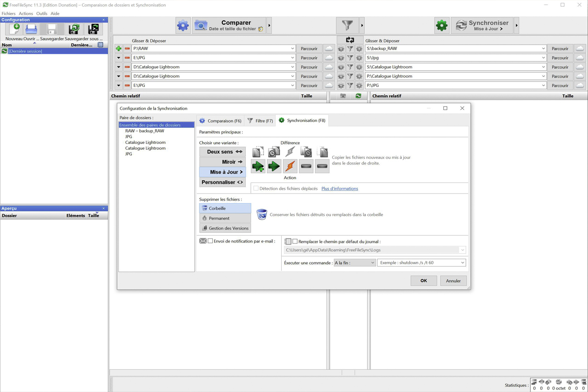Screen dimensions: 588x392
Task: Open the S:\backup_RAW path dropdown
Action: pos(543,49)
